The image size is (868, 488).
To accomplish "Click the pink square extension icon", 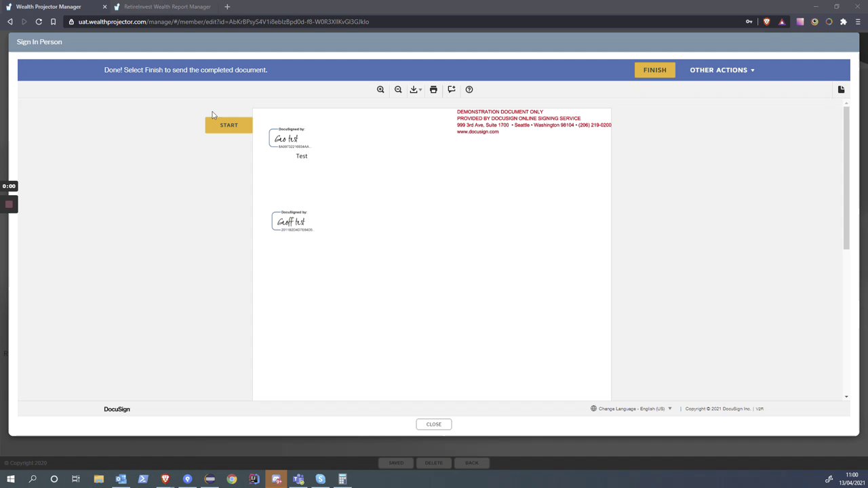I will [x=800, y=22].
